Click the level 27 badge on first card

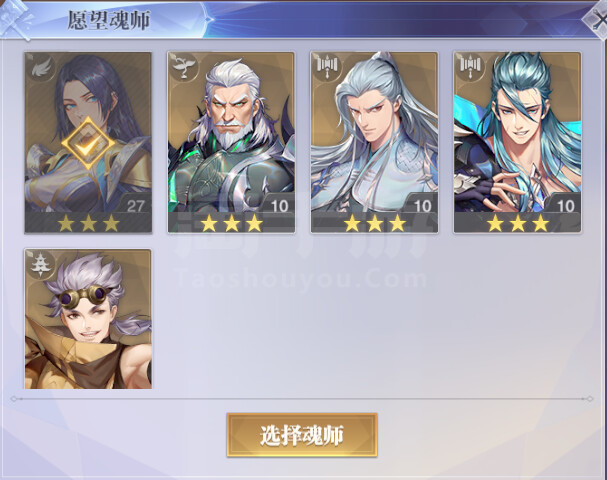click(135, 206)
